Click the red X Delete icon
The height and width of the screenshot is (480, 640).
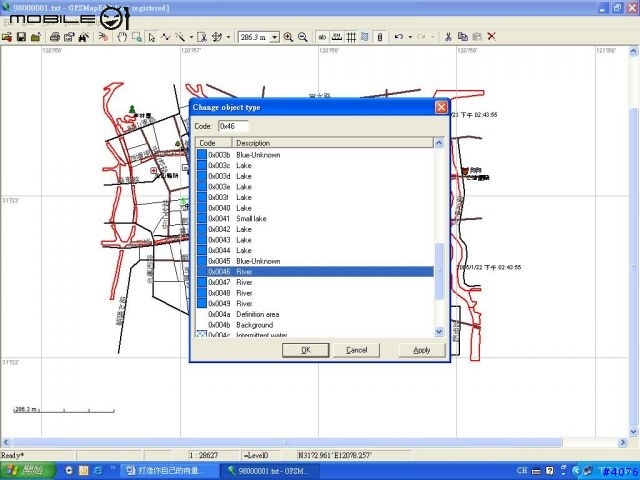492,37
